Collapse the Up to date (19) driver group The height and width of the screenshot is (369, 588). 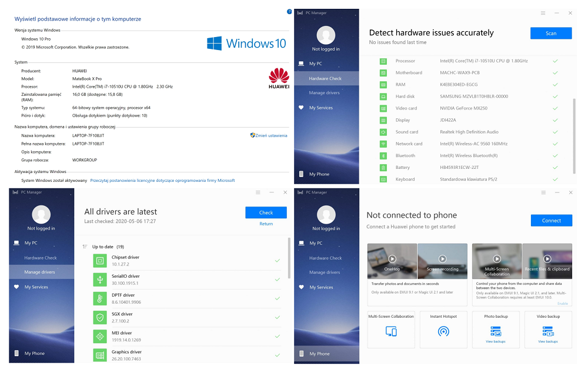85,247
